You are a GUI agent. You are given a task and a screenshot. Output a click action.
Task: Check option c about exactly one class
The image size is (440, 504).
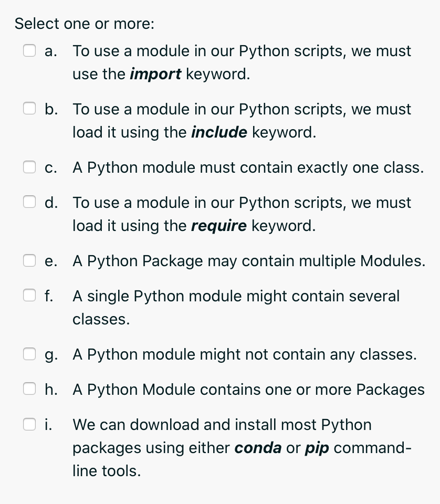click(29, 167)
